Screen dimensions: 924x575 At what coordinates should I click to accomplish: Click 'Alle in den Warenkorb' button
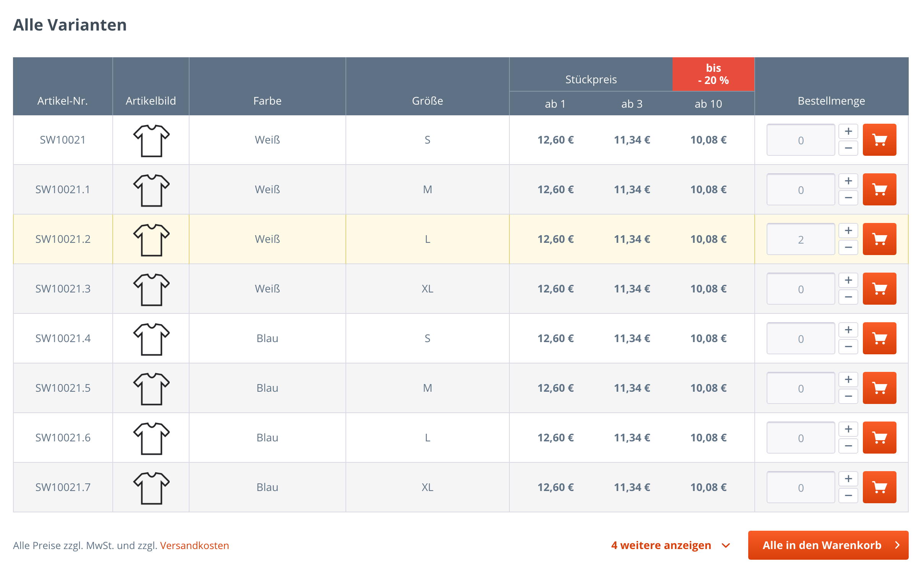point(828,545)
